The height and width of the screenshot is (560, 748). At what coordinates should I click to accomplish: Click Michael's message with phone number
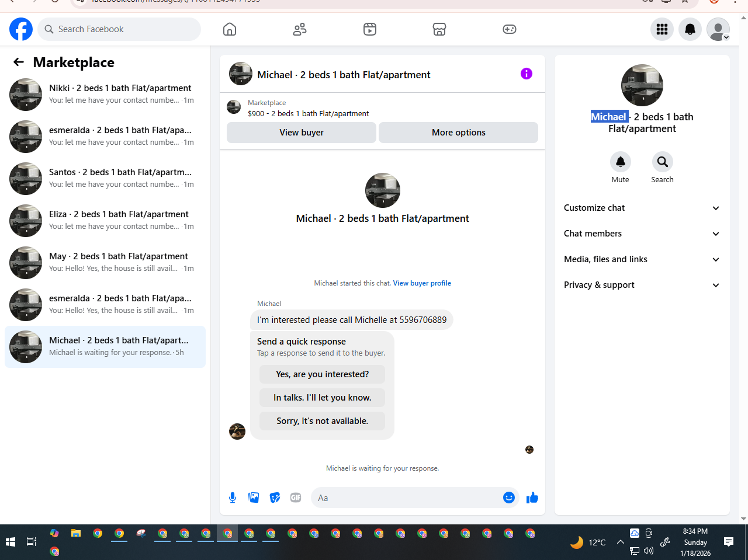[x=352, y=320]
